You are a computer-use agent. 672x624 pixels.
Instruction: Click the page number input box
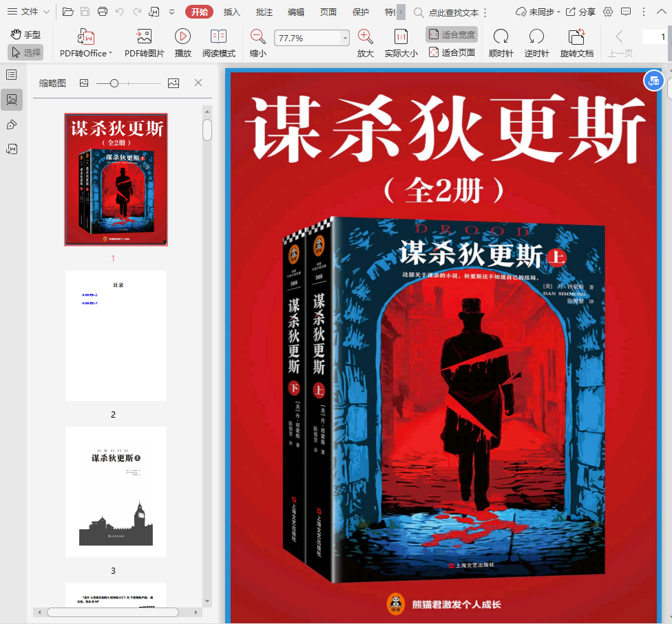(x=655, y=37)
